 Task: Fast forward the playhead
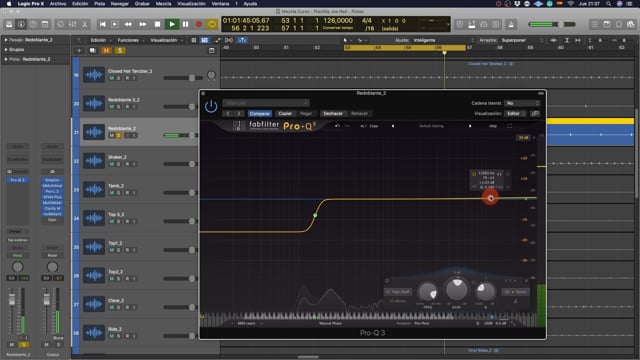(x=142, y=24)
